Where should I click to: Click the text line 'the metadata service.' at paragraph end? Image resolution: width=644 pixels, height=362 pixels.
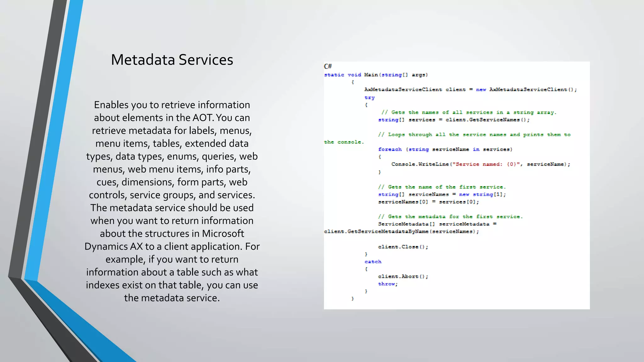(x=172, y=298)
